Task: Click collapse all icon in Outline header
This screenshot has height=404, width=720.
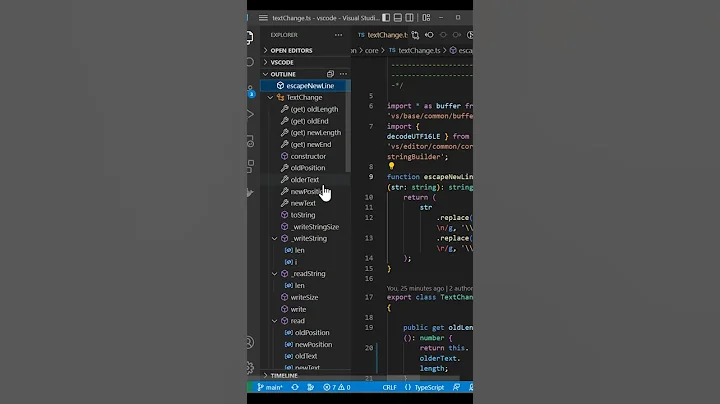Action: 330,74
